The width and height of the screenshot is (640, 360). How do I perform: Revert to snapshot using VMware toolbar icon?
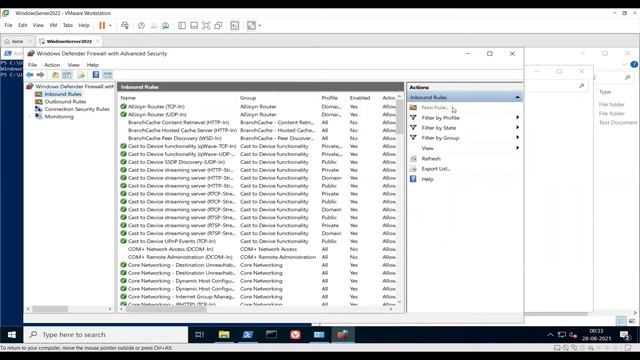coord(153,26)
